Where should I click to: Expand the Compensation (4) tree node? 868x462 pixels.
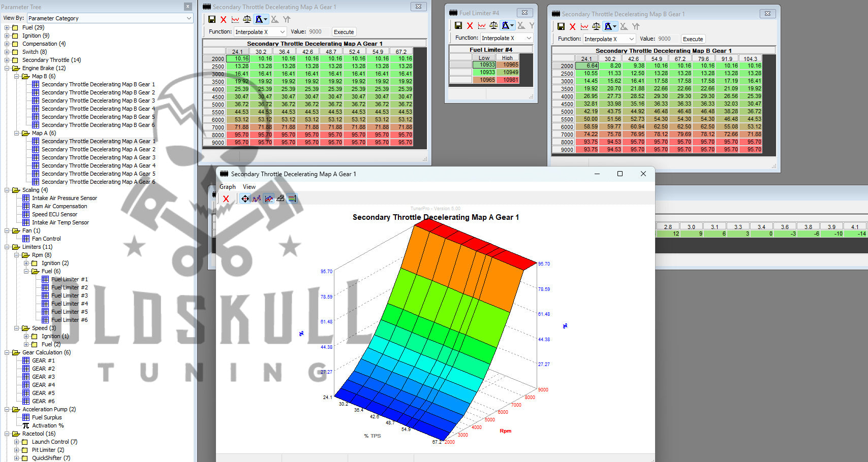click(7, 44)
